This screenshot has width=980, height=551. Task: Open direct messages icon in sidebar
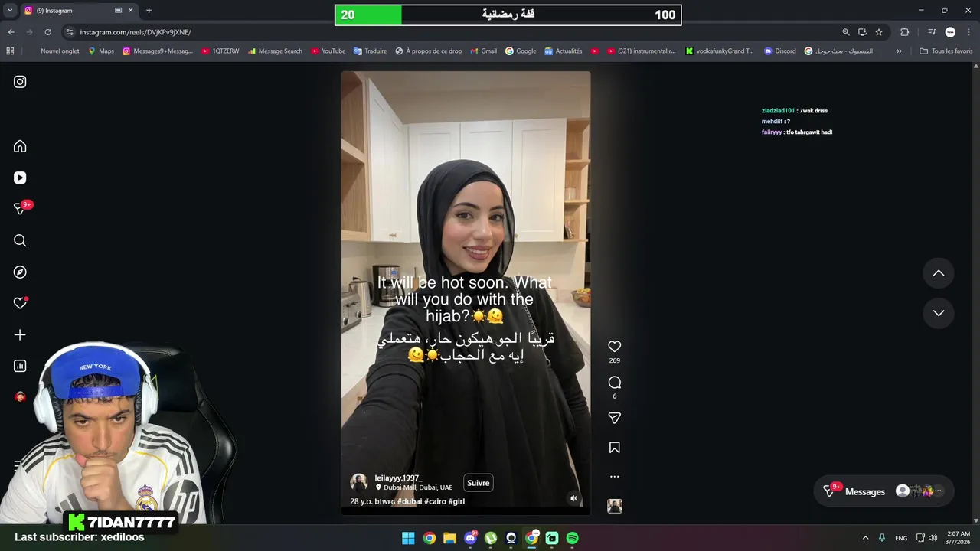click(x=20, y=209)
